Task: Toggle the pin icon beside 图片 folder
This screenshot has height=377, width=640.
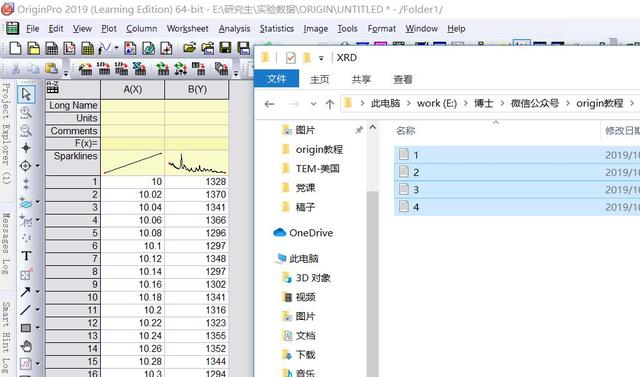Action: [359, 130]
